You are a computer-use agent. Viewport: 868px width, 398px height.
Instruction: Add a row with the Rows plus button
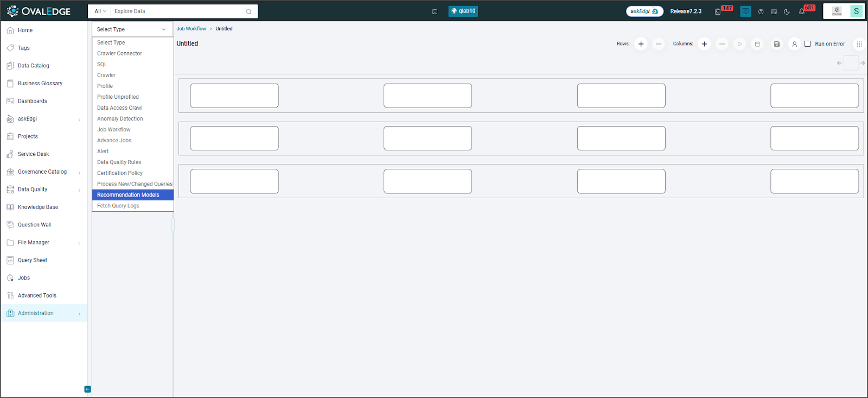pyautogui.click(x=641, y=44)
